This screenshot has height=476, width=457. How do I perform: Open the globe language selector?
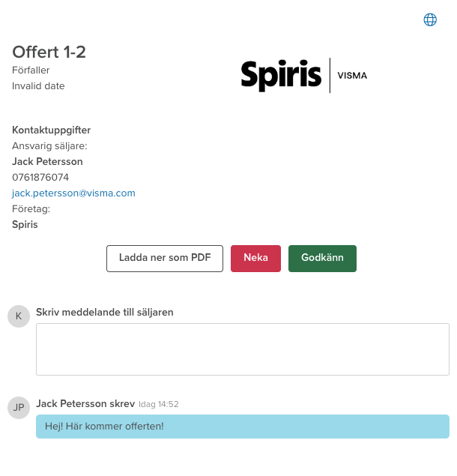click(430, 20)
